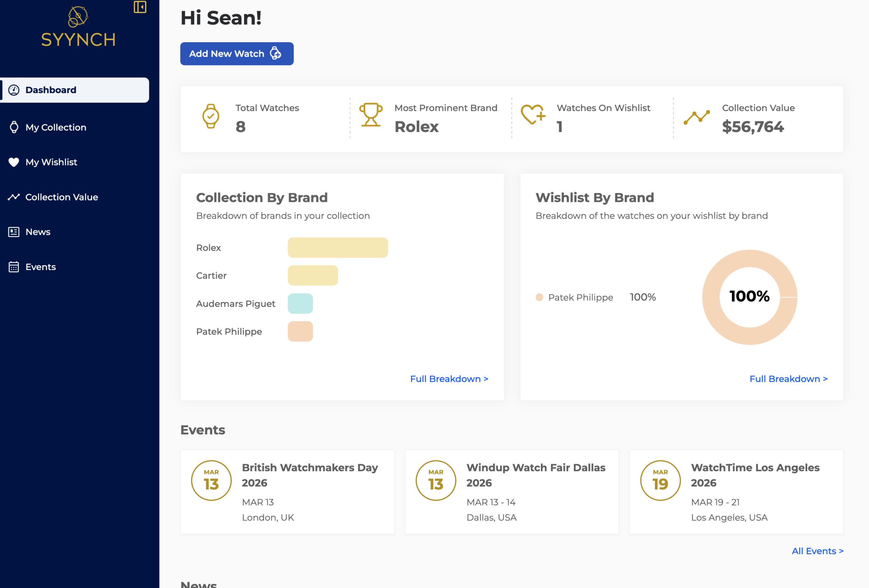Open Full Breakdown under Wishlist By Brand
This screenshot has width=869, height=588.
[788, 379]
